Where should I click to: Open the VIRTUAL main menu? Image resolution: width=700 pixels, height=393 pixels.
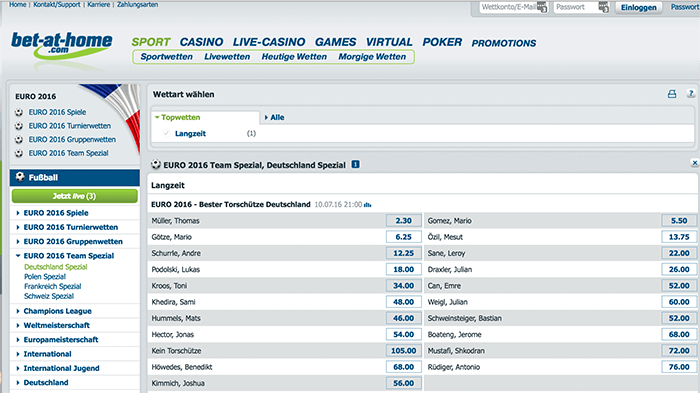tap(389, 42)
